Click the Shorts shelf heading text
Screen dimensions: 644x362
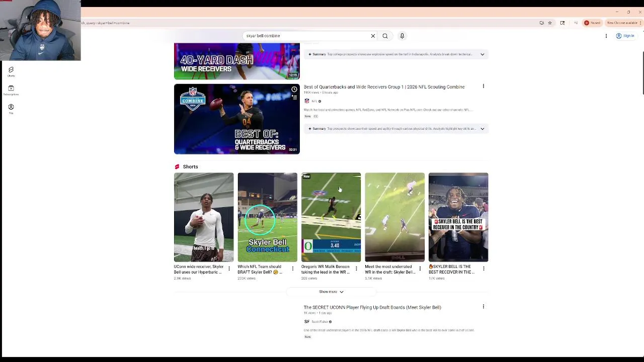click(190, 167)
